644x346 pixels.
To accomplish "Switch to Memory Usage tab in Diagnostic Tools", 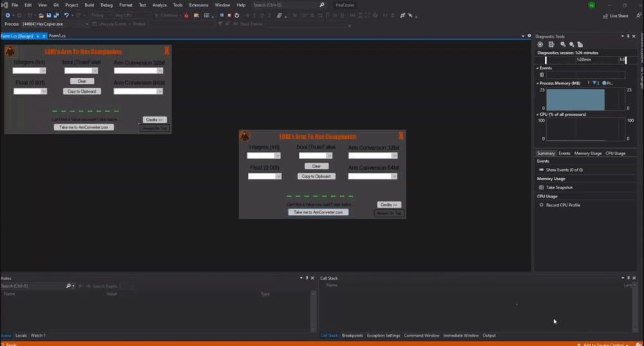I will point(588,153).
